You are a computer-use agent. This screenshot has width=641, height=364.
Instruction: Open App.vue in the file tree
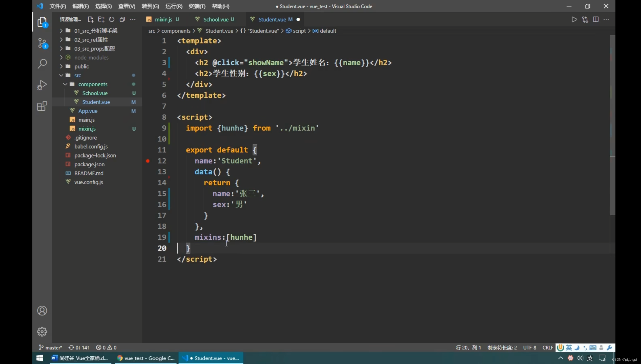[x=88, y=111]
